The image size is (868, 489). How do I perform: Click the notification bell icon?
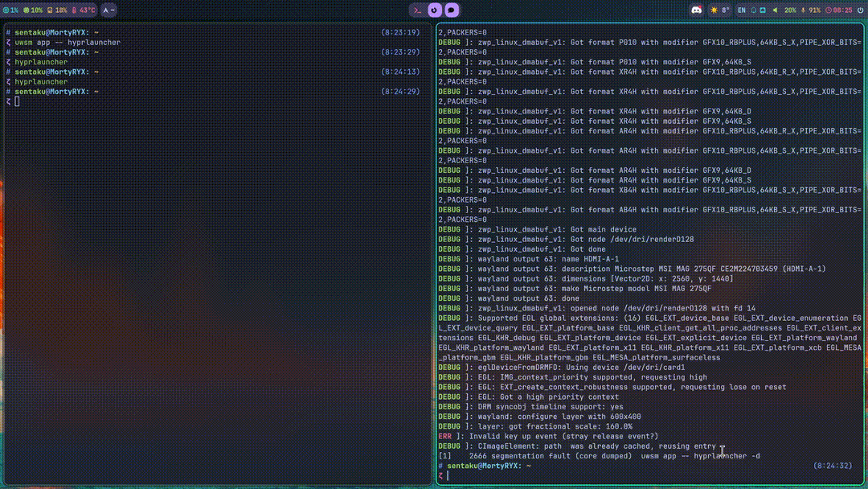[752, 10]
